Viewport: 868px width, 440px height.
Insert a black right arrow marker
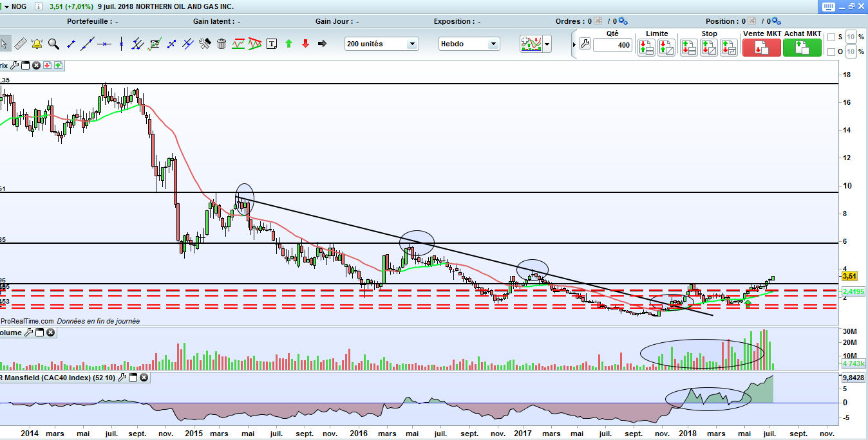coord(322,44)
